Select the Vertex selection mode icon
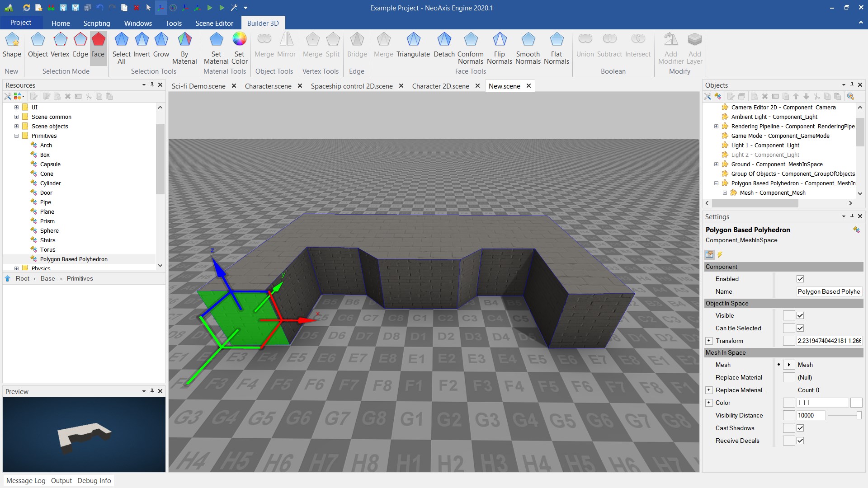The image size is (868, 488). tap(60, 40)
